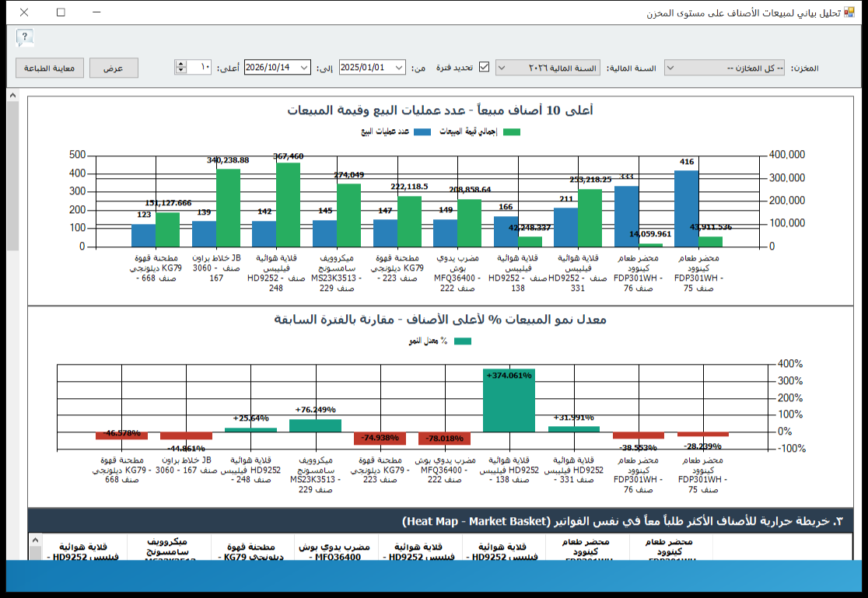Click the help question mark icon

pyautogui.click(x=25, y=37)
